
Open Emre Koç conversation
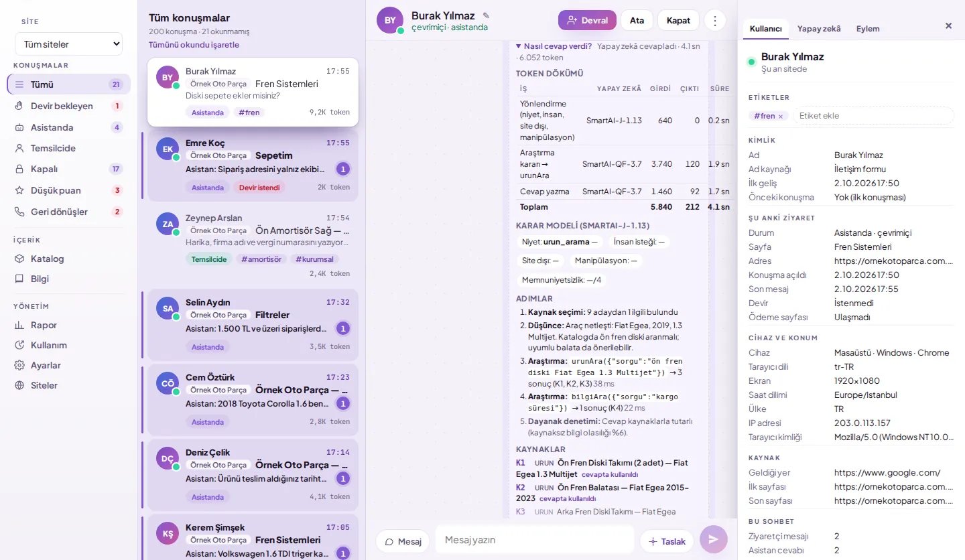pos(253,165)
